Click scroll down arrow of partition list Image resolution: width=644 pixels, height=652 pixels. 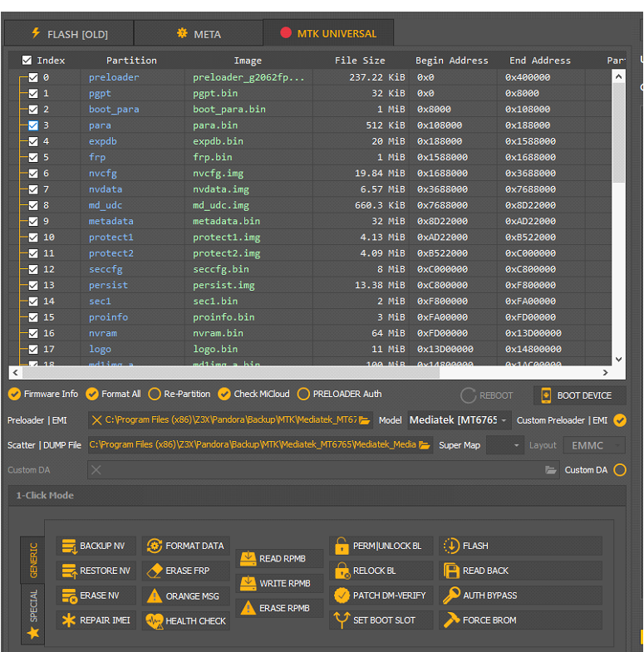pos(618,360)
